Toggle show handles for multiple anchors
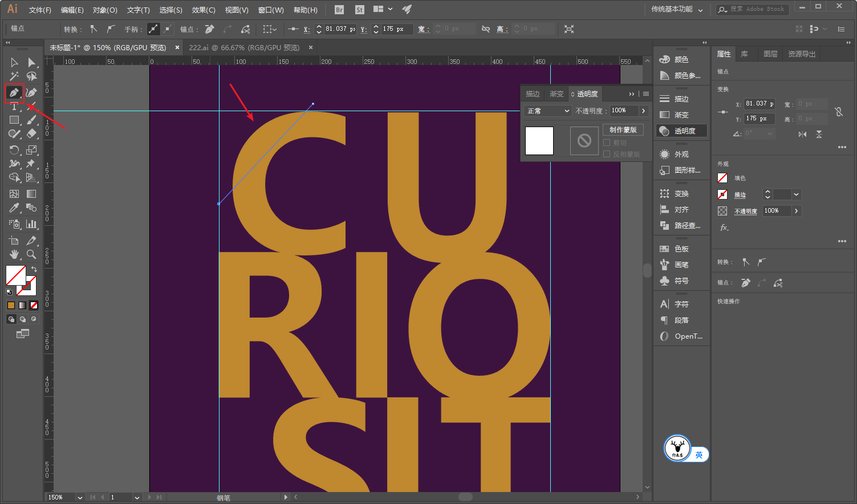 (x=153, y=29)
